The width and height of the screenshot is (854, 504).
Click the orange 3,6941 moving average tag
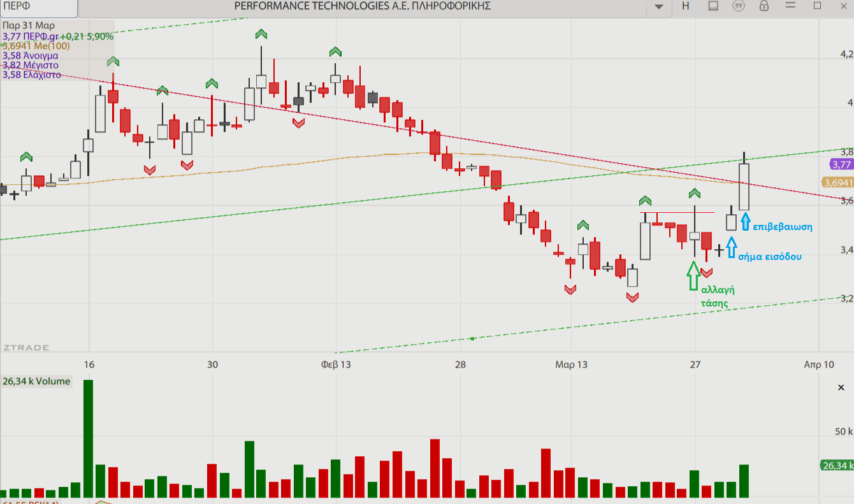point(838,183)
